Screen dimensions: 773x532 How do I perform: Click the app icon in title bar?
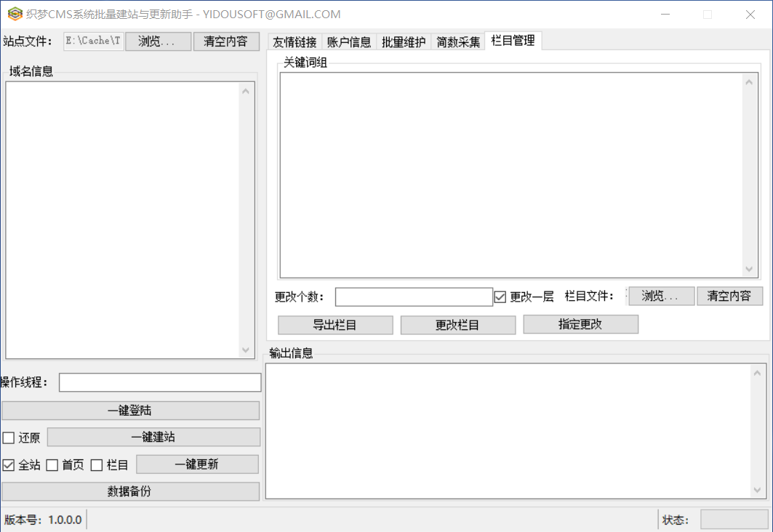(15, 14)
